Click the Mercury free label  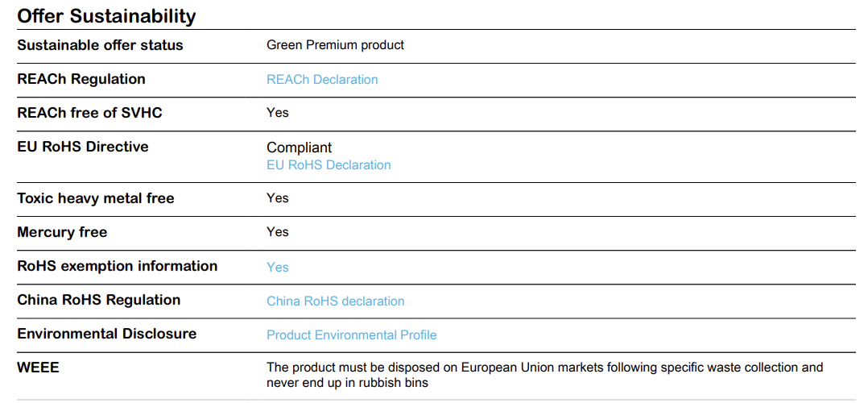click(62, 231)
